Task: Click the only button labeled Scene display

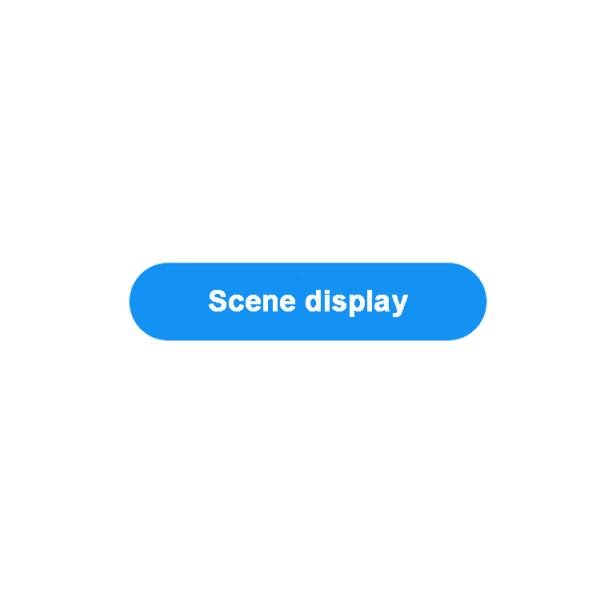Action: 308,302
